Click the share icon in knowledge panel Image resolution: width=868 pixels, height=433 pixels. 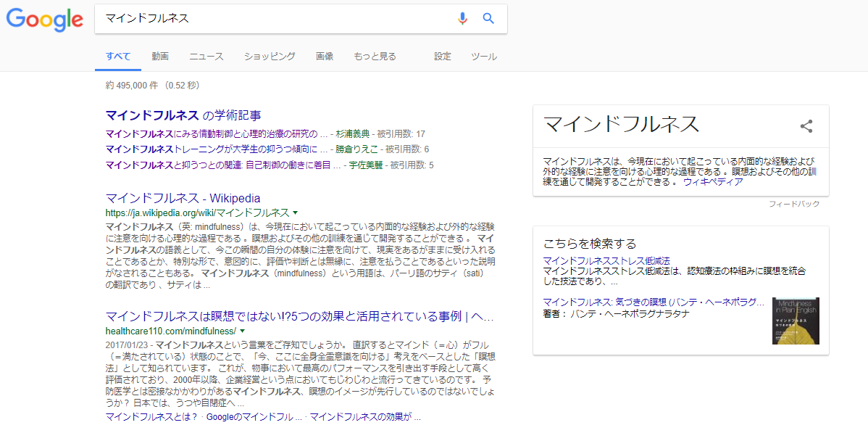click(806, 126)
